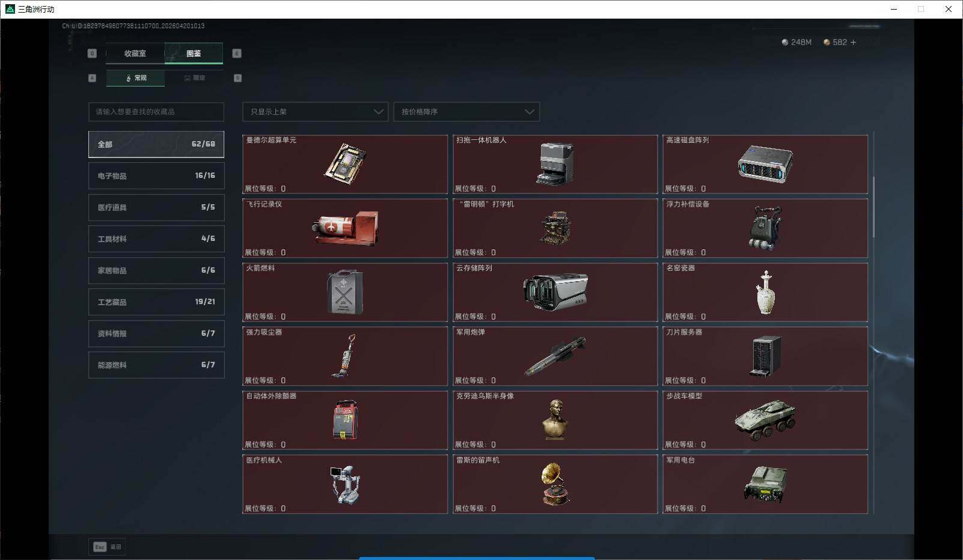Select the 步战车模型 vehicle icon

[765, 420]
